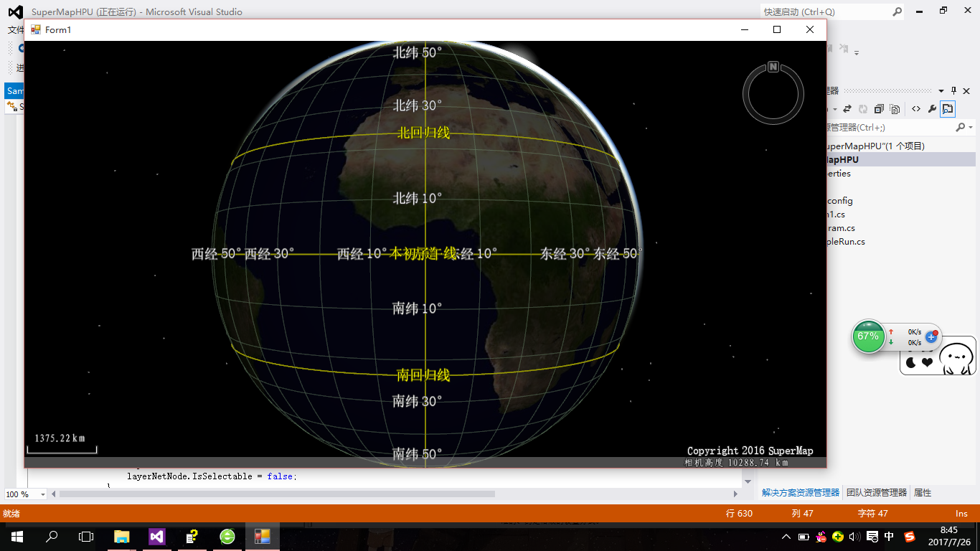Toggle show all files in Solution Explorer
980x551 pixels.
coord(895,109)
